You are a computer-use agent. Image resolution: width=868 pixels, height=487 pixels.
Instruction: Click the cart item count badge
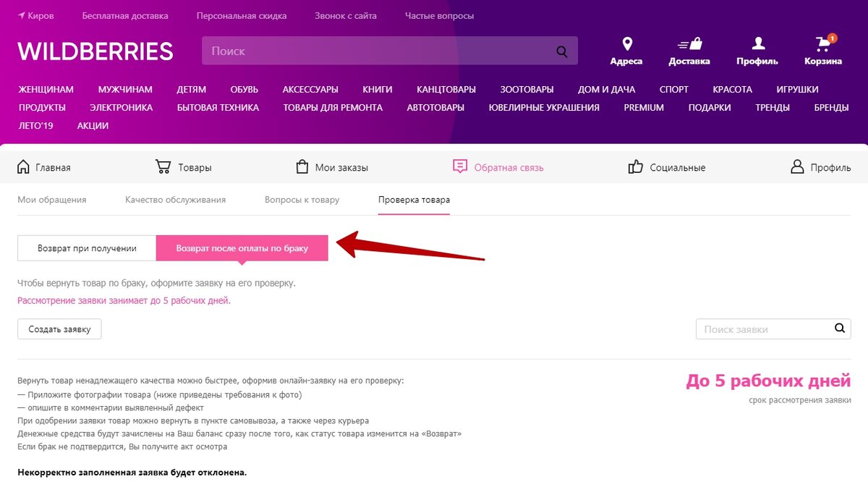click(833, 38)
